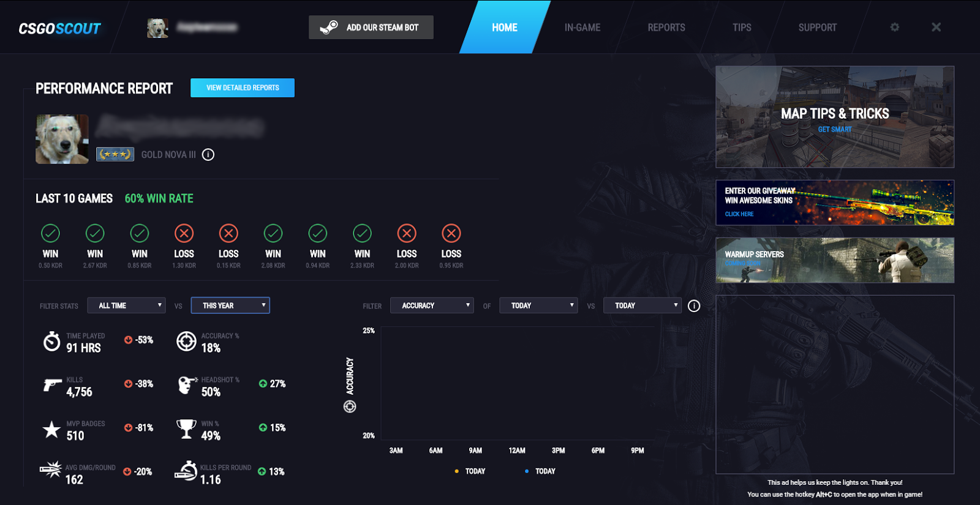Open the first Today period dropdown
The width and height of the screenshot is (980, 505).
[538, 305]
